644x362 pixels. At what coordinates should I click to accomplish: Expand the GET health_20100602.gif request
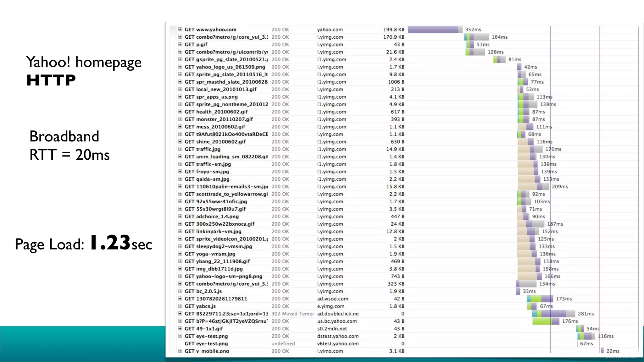180,112
